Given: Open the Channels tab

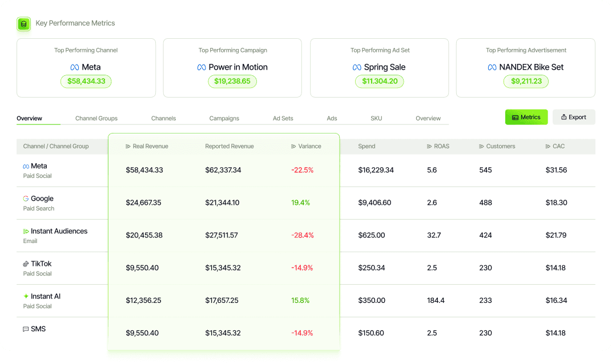Looking at the screenshot, I should (x=163, y=118).
